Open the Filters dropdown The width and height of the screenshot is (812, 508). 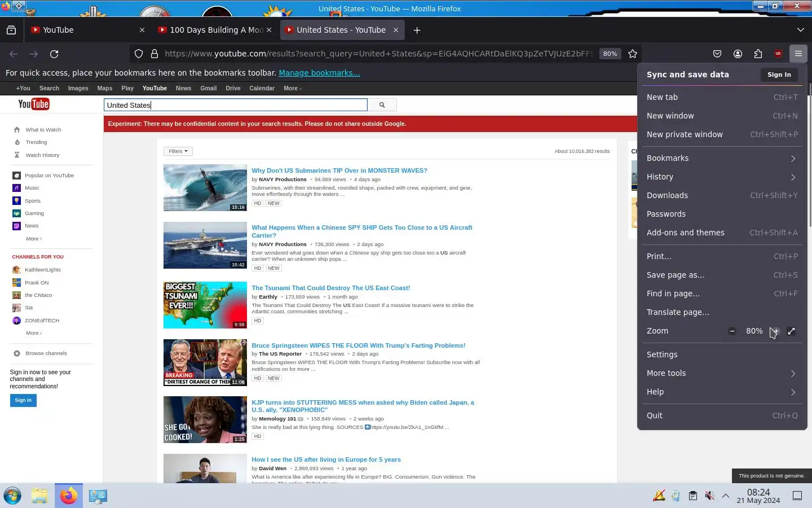(178, 151)
